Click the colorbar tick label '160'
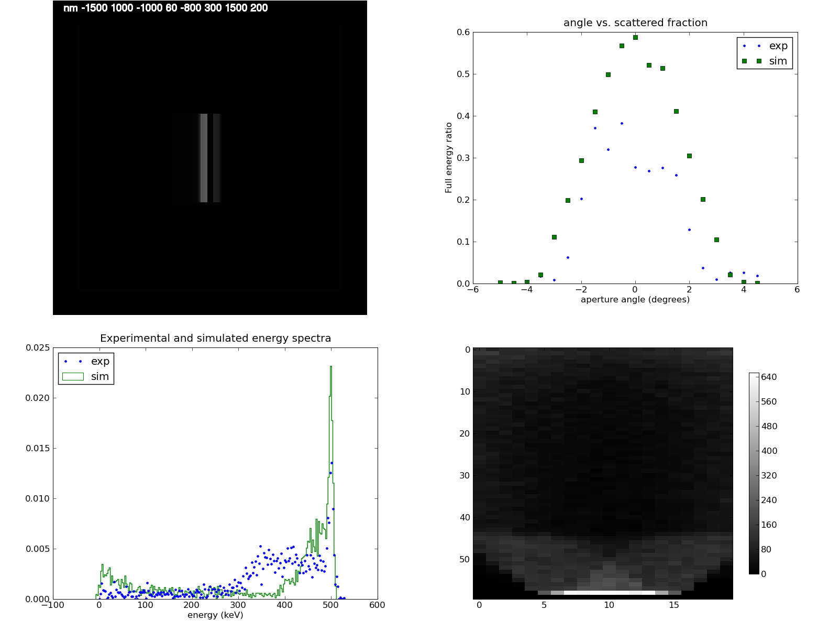 click(x=769, y=525)
